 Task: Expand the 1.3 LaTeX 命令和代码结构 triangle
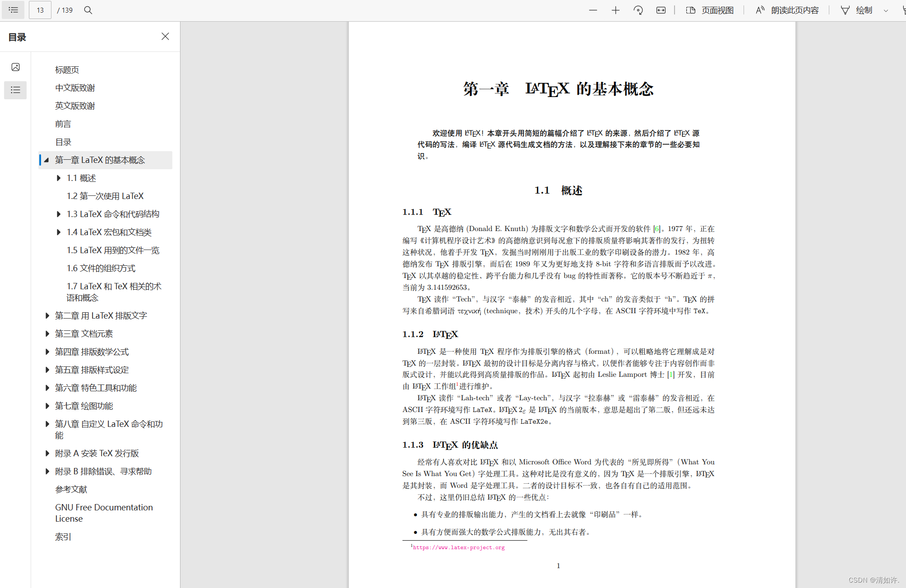[x=58, y=214]
